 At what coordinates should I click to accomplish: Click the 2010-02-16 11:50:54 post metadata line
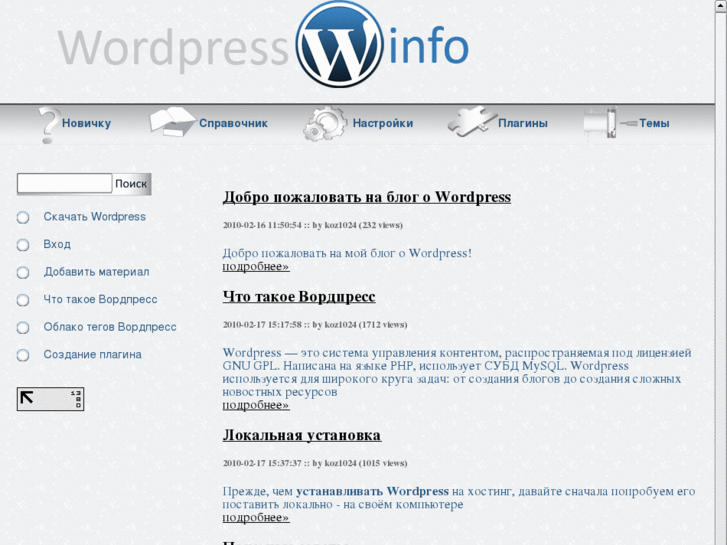tap(312, 225)
